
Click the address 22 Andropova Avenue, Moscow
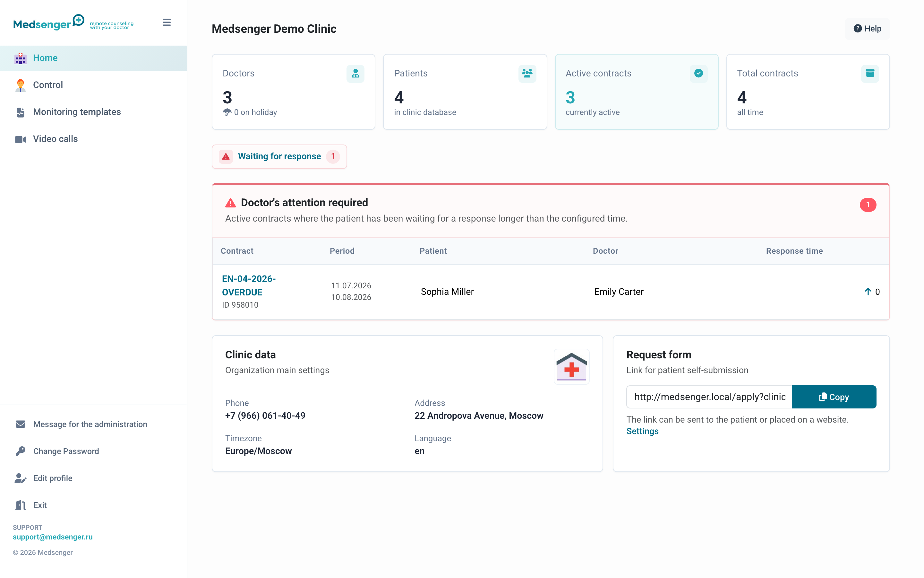click(479, 416)
